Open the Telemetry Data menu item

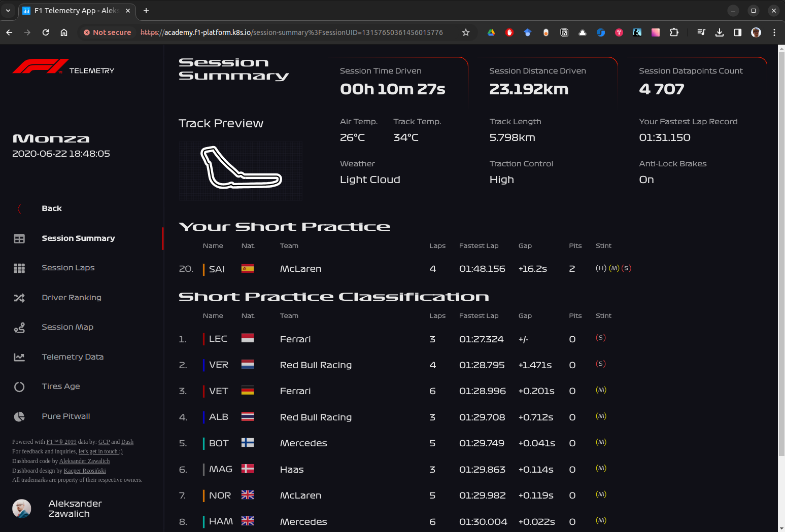coord(73,357)
